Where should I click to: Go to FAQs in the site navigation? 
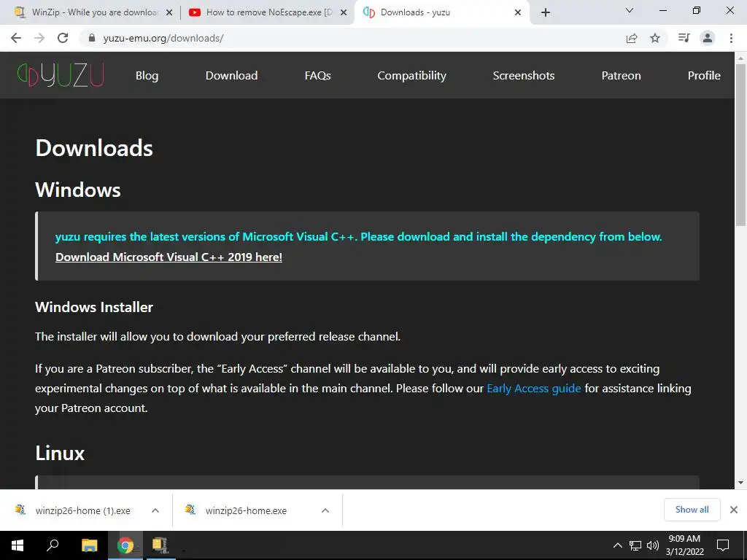click(318, 75)
